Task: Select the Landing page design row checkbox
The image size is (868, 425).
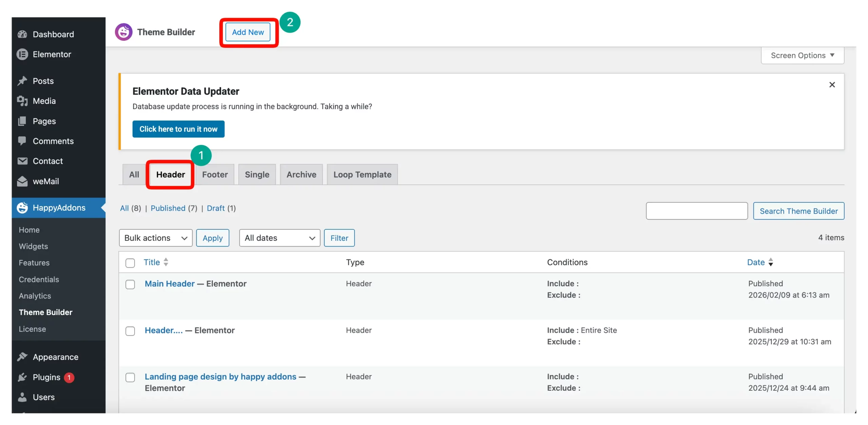Action: pyautogui.click(x=130, y=377)
